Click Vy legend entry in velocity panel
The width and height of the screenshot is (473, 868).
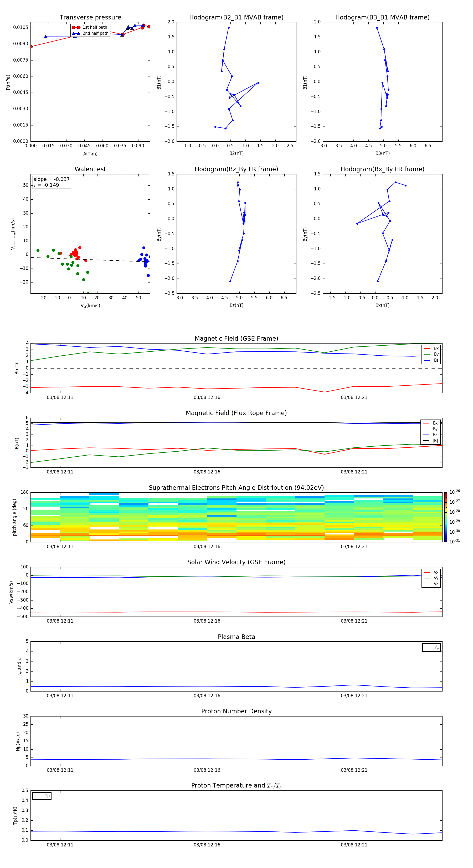(431, 578)
